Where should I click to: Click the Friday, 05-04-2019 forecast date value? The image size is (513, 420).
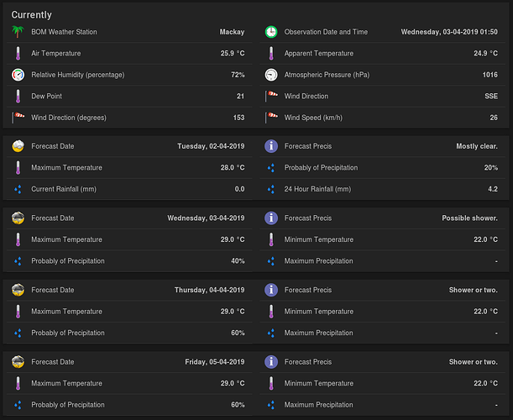[215, 362]
